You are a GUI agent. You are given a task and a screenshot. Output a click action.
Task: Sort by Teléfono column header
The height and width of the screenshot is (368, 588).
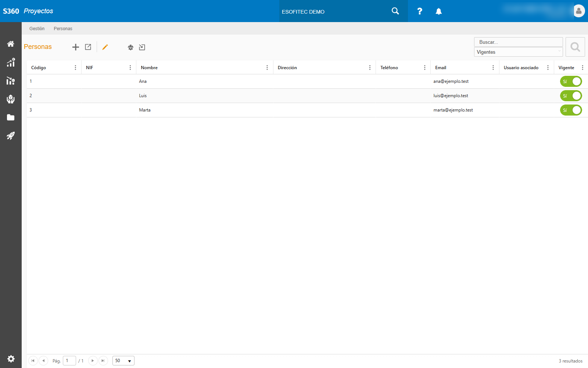click(389, 68)
